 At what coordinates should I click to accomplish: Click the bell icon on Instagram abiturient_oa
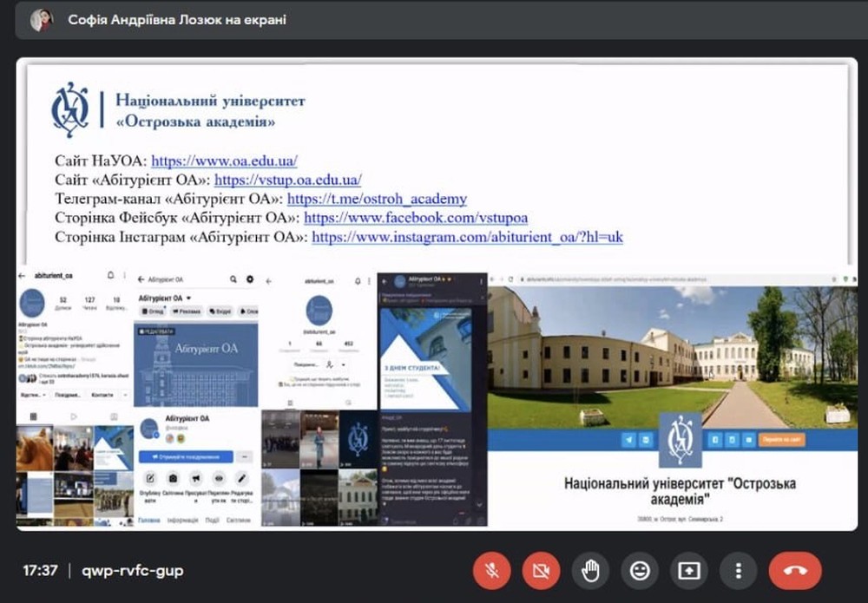click(111, 275)
